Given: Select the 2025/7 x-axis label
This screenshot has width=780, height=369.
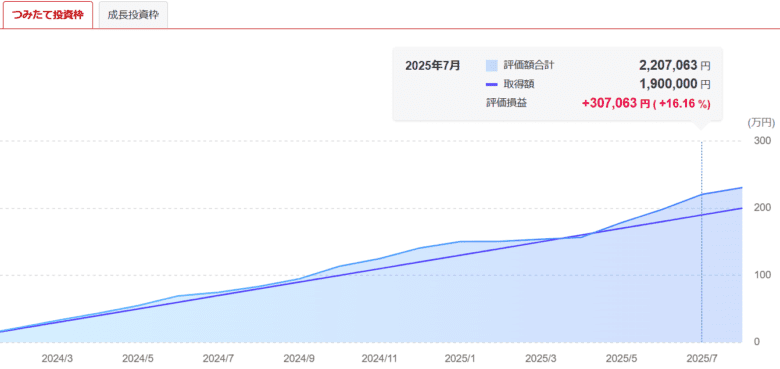Looking at the screenshot, I should click(x=701, y=357).
